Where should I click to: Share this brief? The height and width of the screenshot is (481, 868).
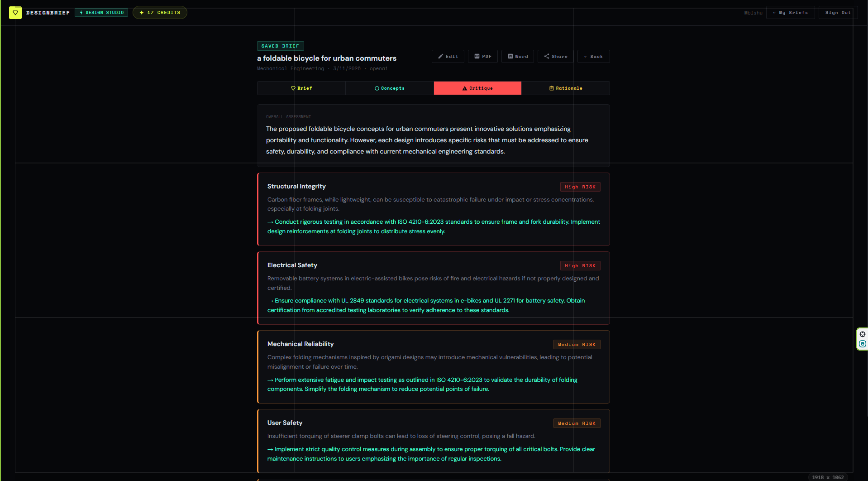(x=555, y=57)
